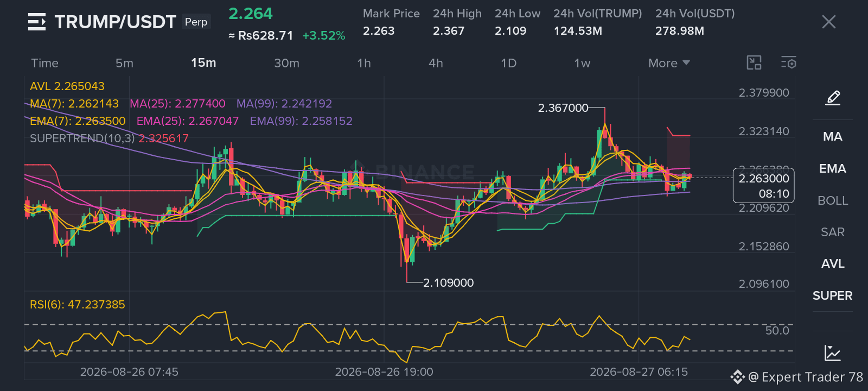Enable the BOLL indicator
The width and height of the screenshot is (868, 391).
[833, 201]
